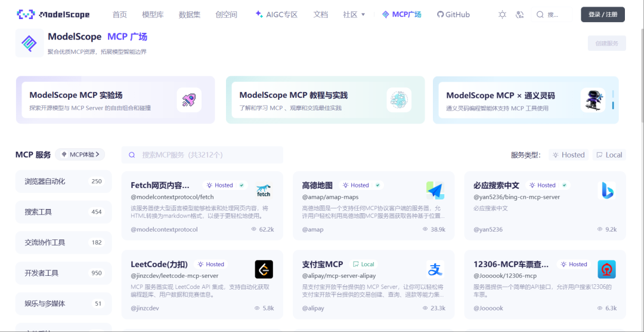
Task: Click the robot icon on 通义灵码 card
Action: (593, 100)
